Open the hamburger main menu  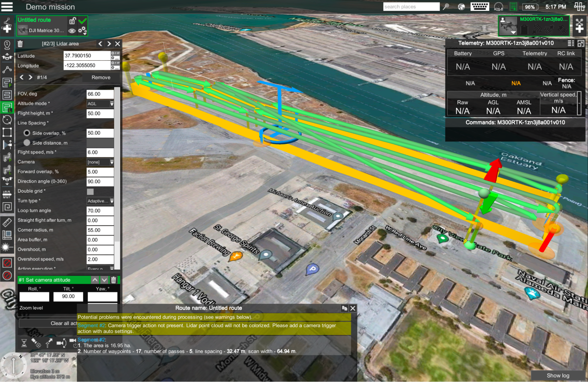click(x=7, y=6)
